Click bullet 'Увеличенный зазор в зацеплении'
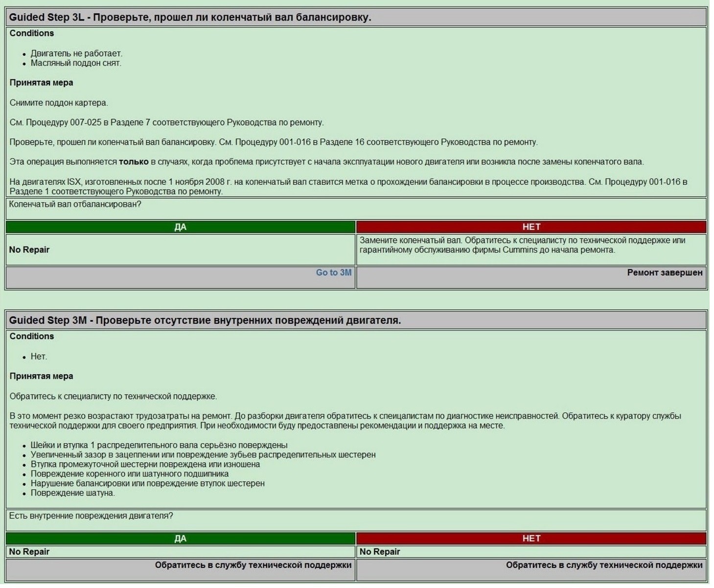Viewport: 714px width, 588px height. pos(203,455)
